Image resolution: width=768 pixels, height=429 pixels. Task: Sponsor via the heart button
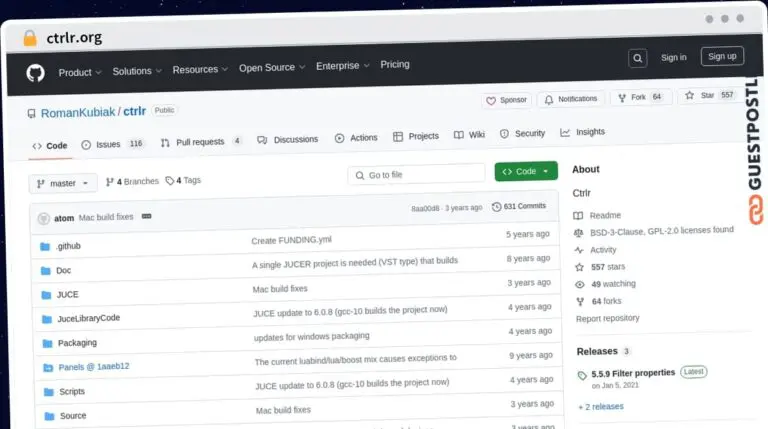(506, 100)
